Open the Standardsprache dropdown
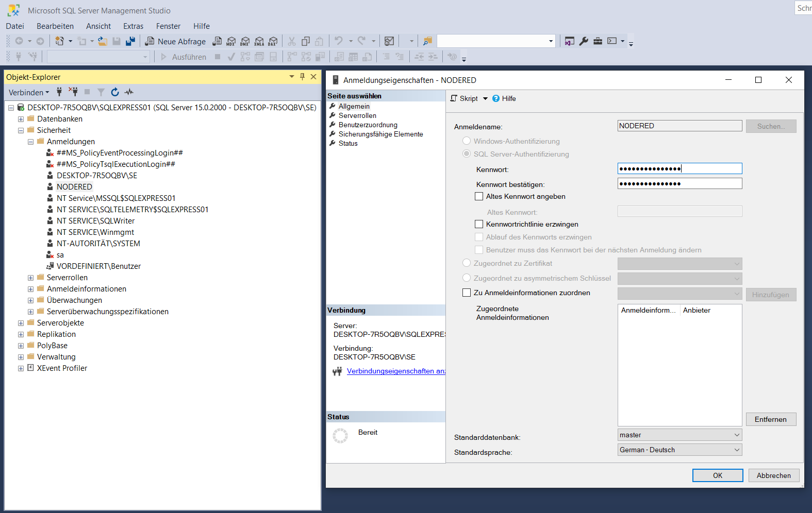The image size is (812, 513). (x=680, y=450)
